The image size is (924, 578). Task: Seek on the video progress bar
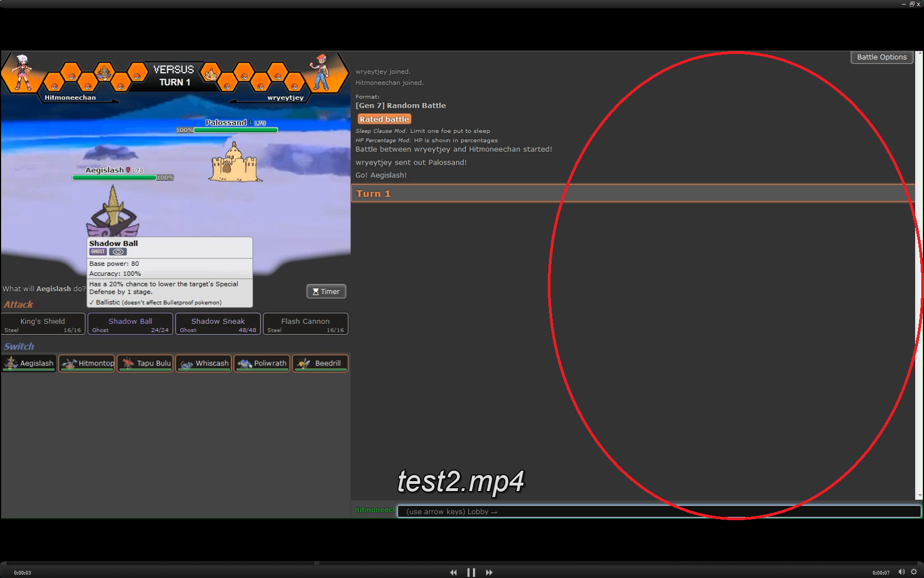pyautogui.click(x=462, y=563)
